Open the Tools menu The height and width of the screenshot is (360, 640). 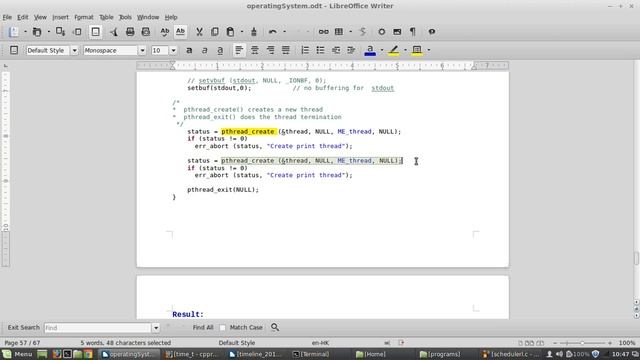click(x=125, y=17)
